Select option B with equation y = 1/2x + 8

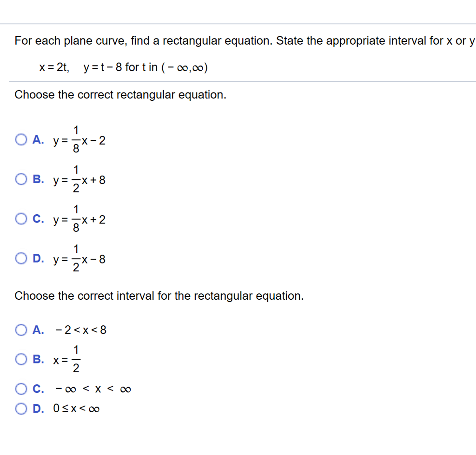click(21, 179)
